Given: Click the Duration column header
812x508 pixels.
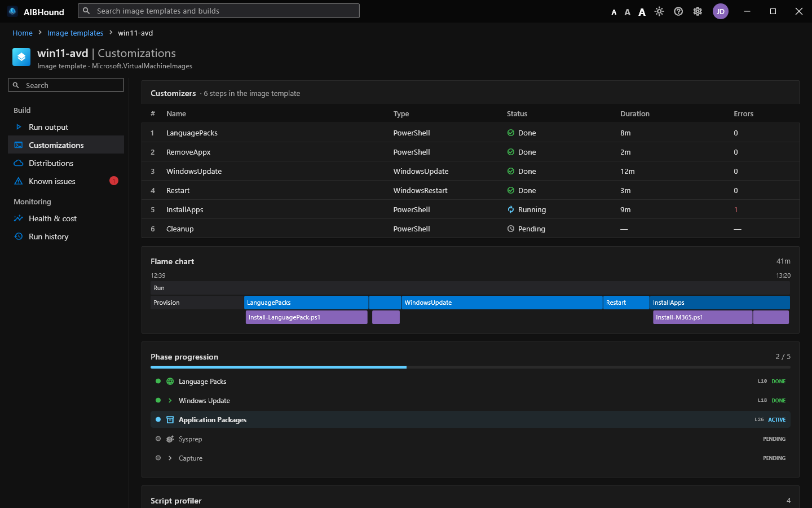Looking at the screenshot, I should [x=635, y=113].
